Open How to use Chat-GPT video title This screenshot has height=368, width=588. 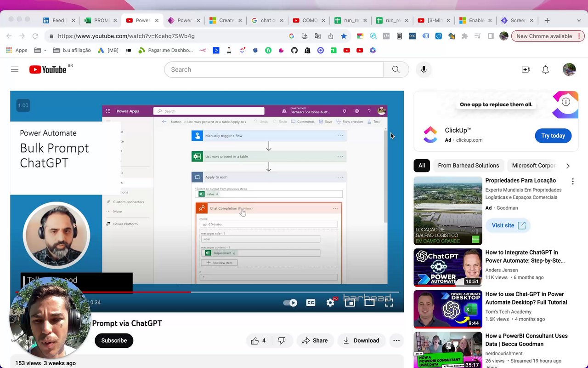526,298
